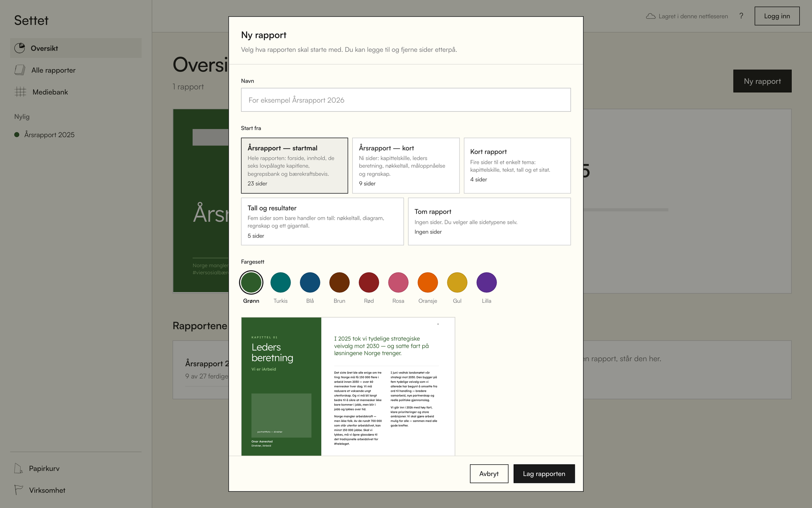Image resolution: width=812 pixels, height=508 pixels.
Task: Pick the Brun color swatch
Action: pyautogui.click(x=339, y=282)
